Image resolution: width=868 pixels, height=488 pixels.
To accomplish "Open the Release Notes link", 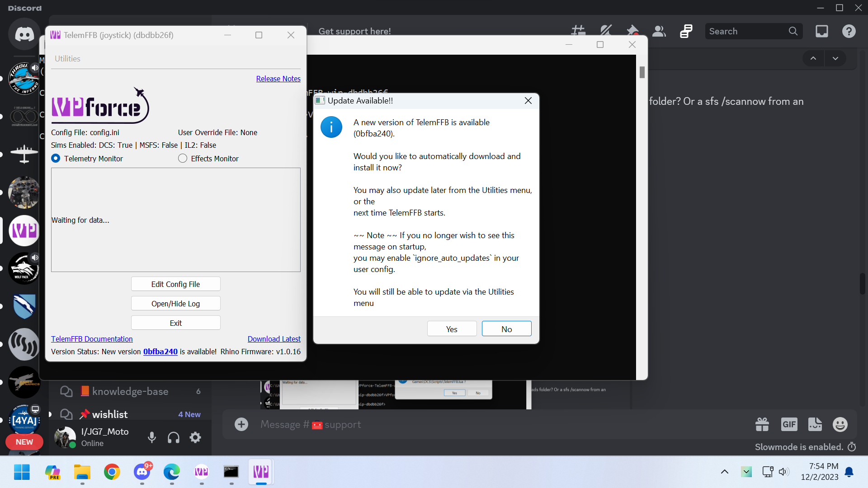I will point(278,79).
